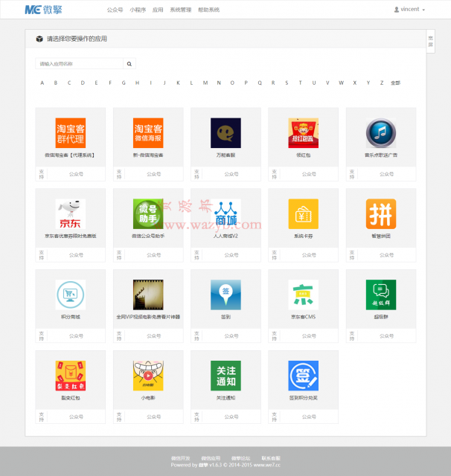451x476 pixels.
Task: Expand the vincent user dropdown
Action: tap(409, 10)
